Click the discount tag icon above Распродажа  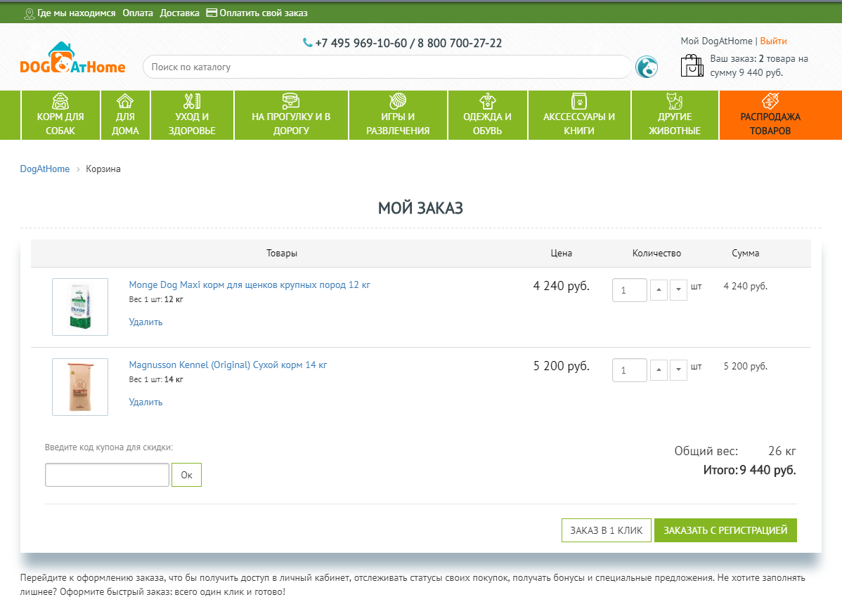tap(770, 101)
